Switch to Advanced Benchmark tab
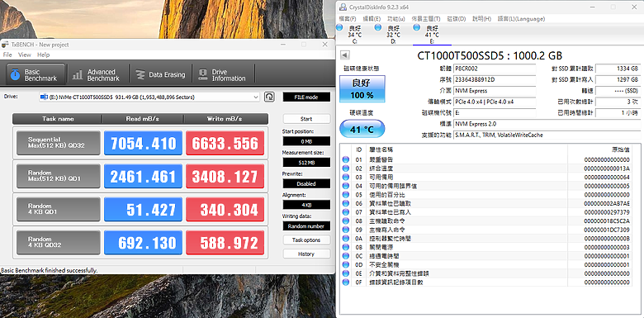Image resolution: width=644 pixels, height=318 pixels. tap(97, 75)
